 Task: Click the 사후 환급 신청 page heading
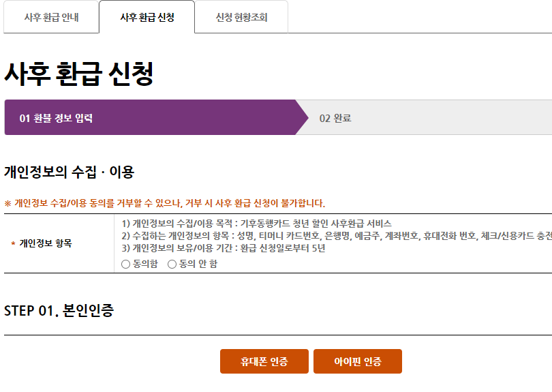click(79, 74)
